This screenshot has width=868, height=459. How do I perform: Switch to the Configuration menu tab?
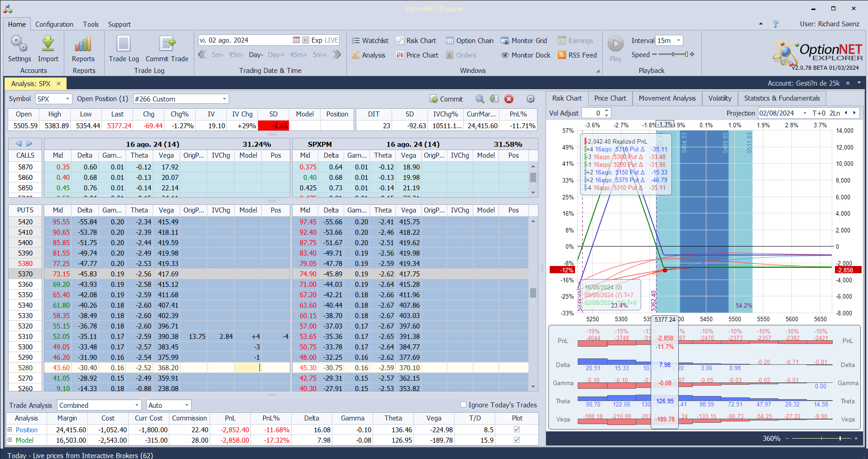click(x=54, y=24)
